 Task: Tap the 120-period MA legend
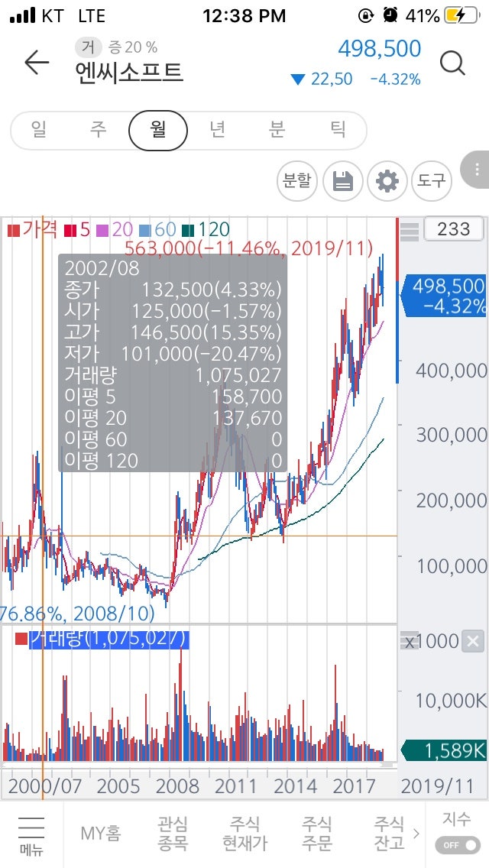coord(206,229)
